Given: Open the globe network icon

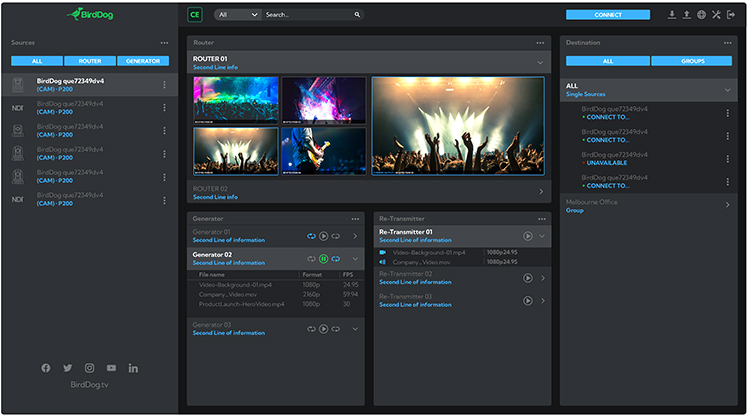Looking at the screenshot, I should (701, 15).
